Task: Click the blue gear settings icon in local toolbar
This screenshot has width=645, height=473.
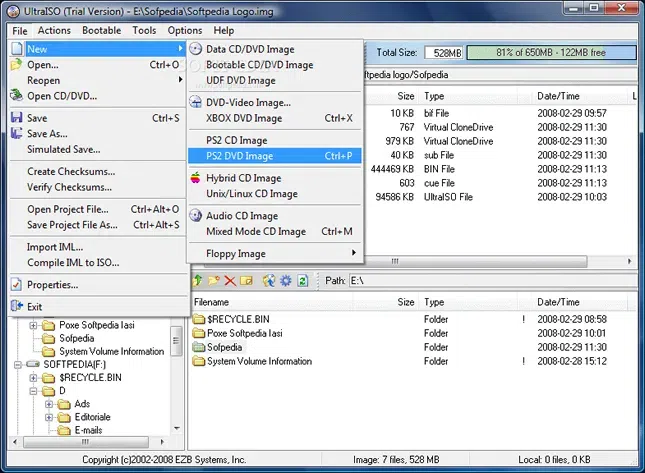Action: tap(285, 281)
